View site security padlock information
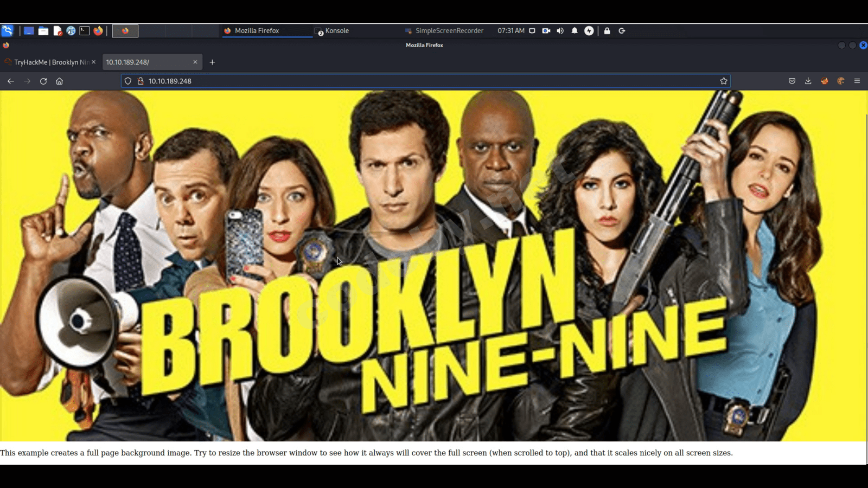The height and width of the screenshot is (488, 868). point(141,81)
